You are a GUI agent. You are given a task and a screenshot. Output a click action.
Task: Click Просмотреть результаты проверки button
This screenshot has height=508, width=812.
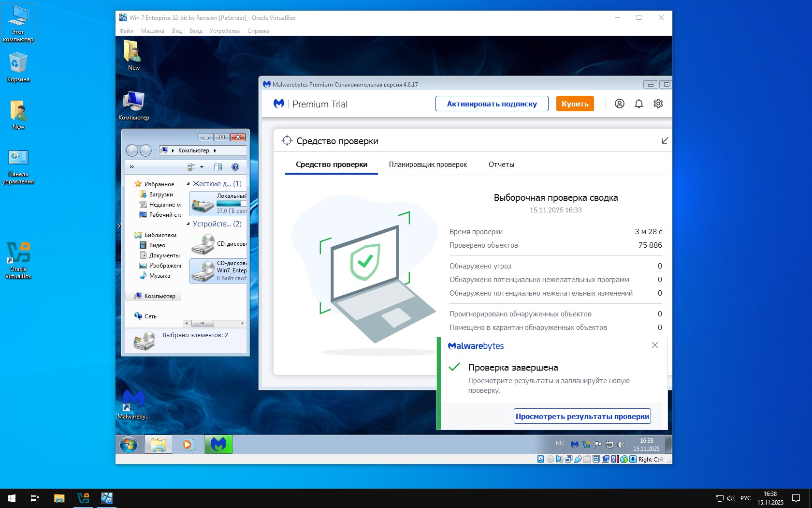pos(582,416)
